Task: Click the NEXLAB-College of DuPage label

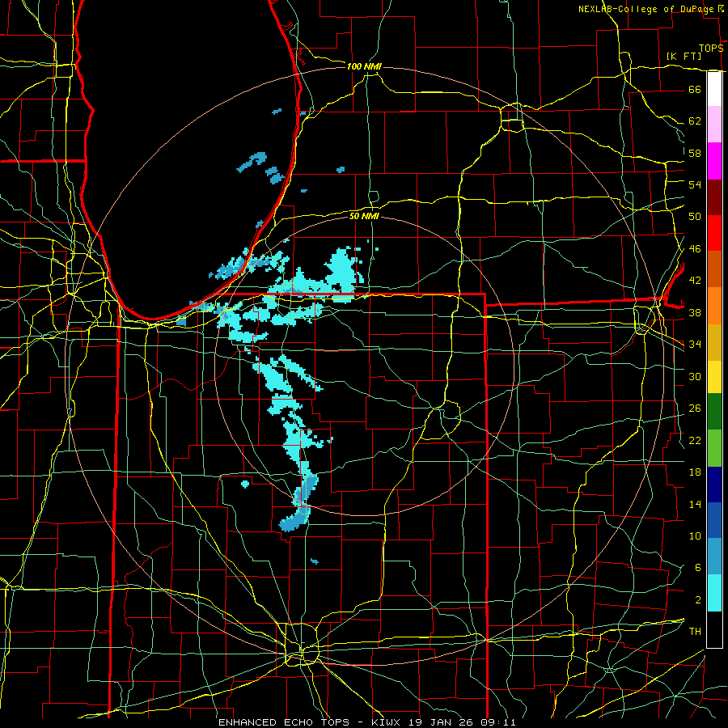Action: tap(645, 9)
